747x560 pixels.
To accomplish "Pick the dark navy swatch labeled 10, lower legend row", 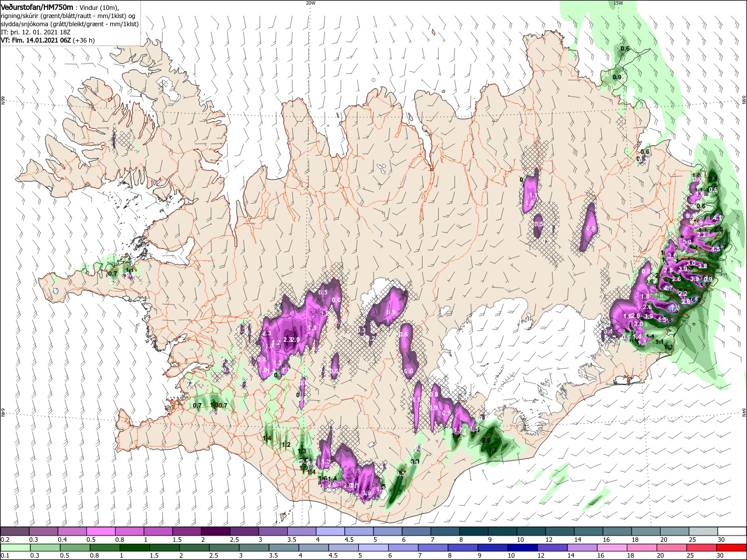I will point(522,548).
